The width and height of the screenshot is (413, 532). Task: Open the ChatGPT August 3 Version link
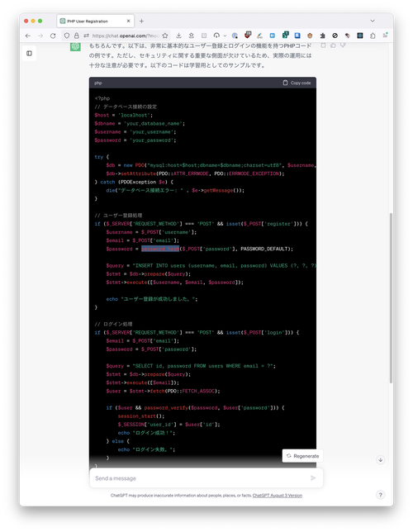tap(278, 496)
